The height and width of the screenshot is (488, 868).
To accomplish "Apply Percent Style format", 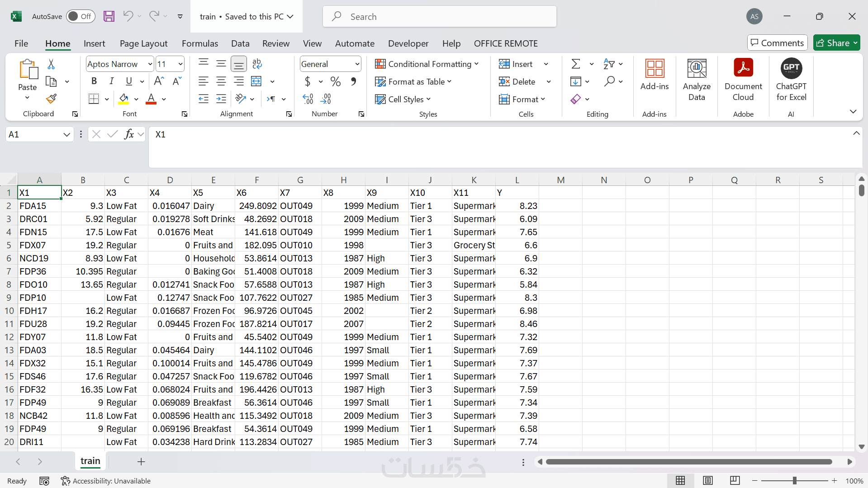I will 335,81.
